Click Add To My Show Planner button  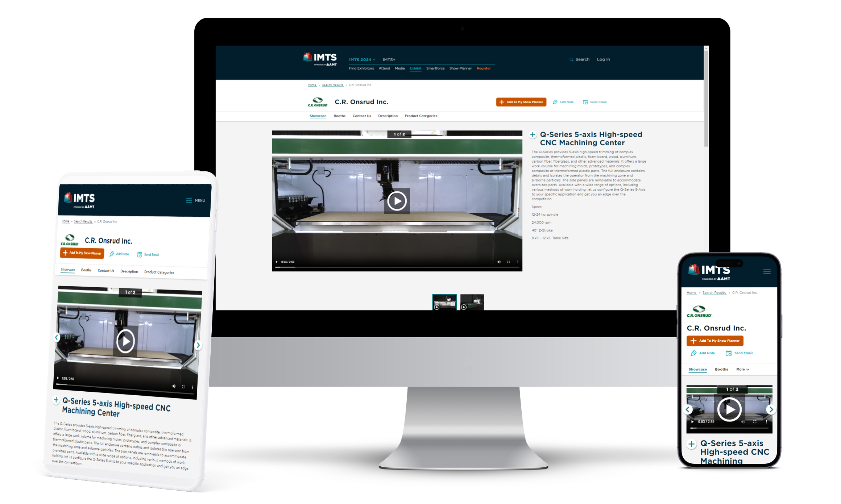click(521, 102)
